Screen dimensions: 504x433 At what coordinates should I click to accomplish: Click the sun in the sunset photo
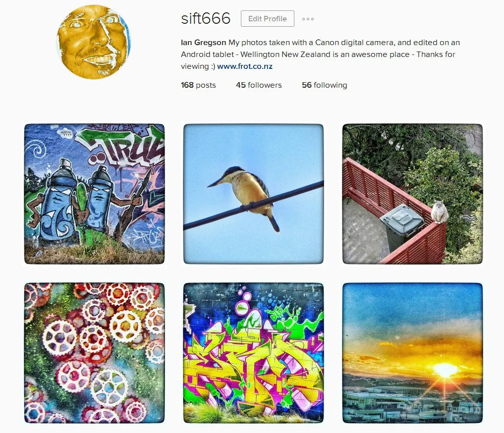(x=445, y=370)
